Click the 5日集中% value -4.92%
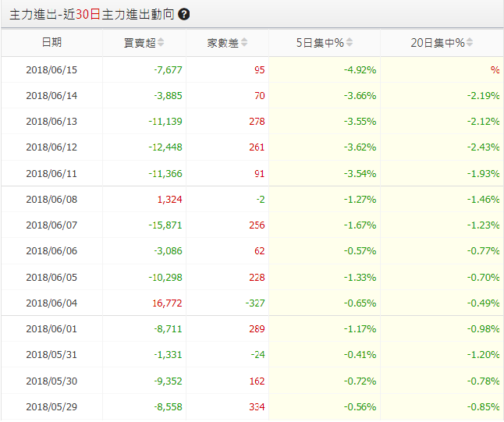The width and height of the screenshot is (504, 422). pos(360,70)
